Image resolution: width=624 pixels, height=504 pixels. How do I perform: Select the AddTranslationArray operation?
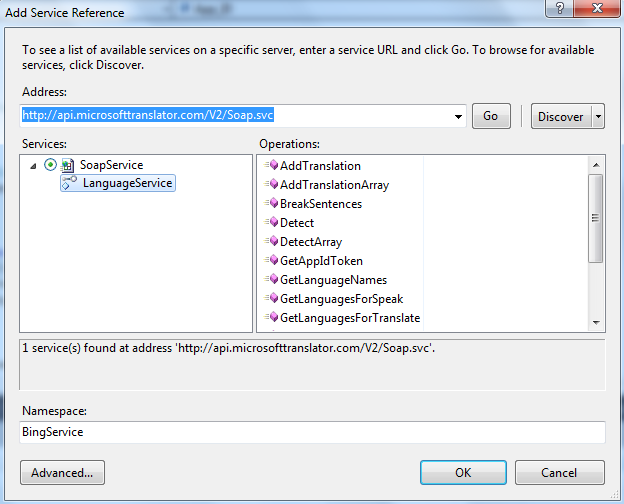[x=334, y=185]
